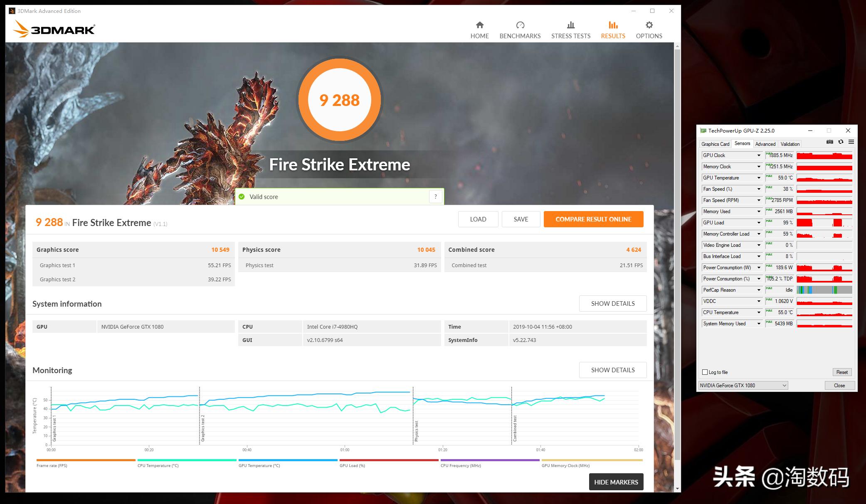Open the PerfCap Reason dropdown
This screenshot has width=866, height=504.
(x=758, y=290)
